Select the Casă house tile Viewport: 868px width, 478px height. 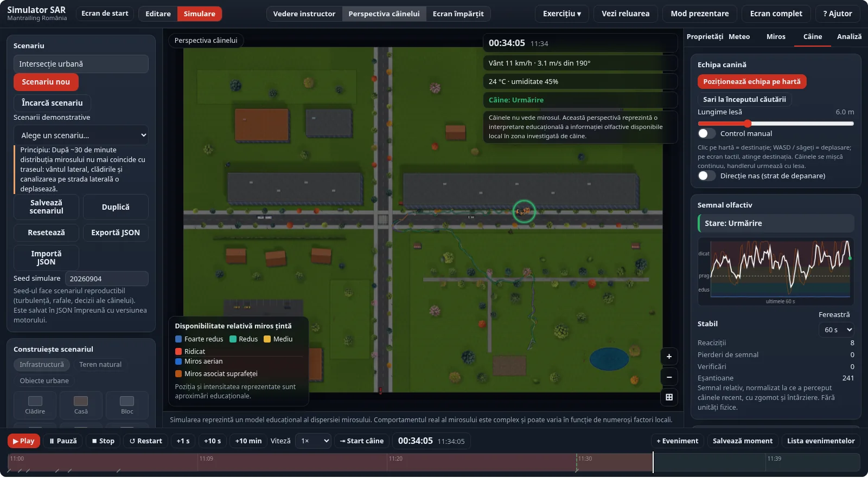click(81, 405)
